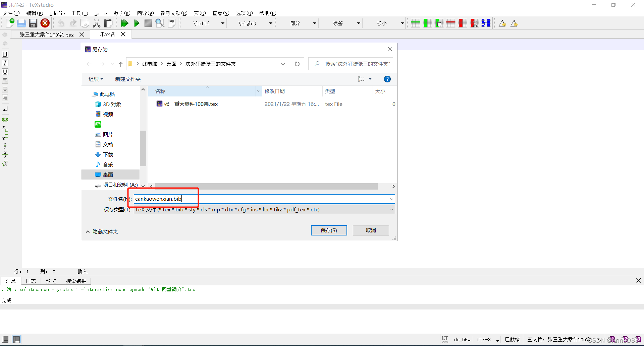Click the 保存(S) button

pos(329,230)
